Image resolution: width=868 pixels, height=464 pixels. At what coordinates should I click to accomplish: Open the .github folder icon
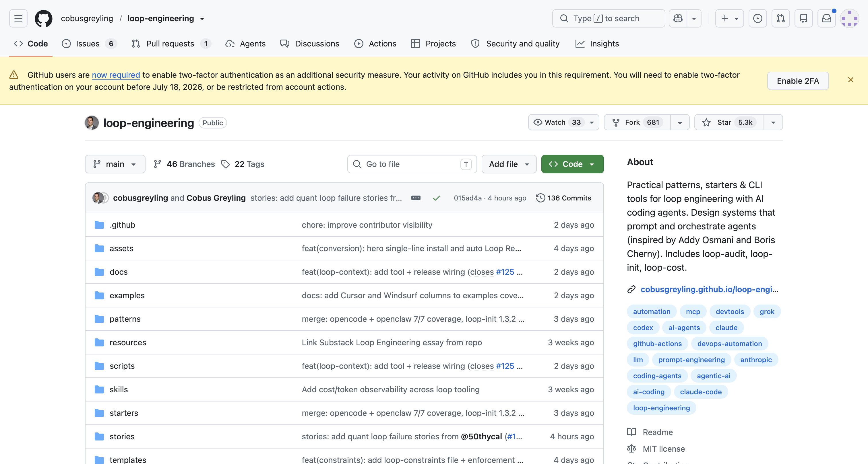(99, 225)
